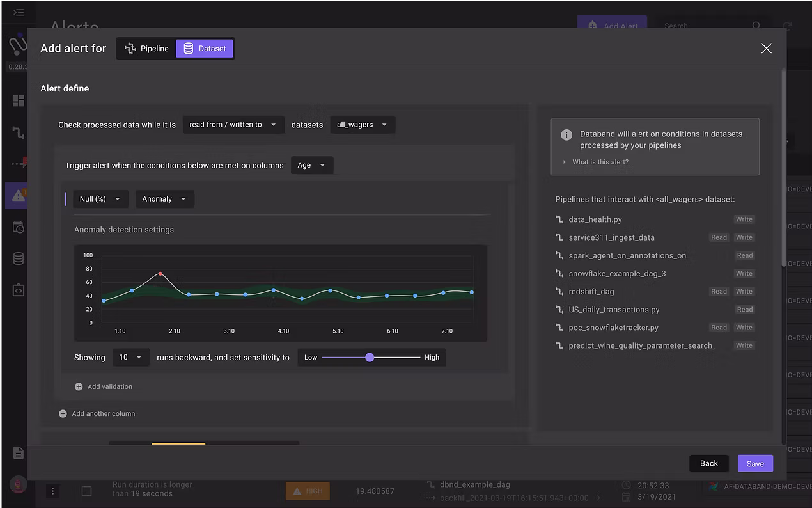This screenshot has height=508, width=812.
Task: Click the user avatar in sidebar
Action: pos(18,484)
